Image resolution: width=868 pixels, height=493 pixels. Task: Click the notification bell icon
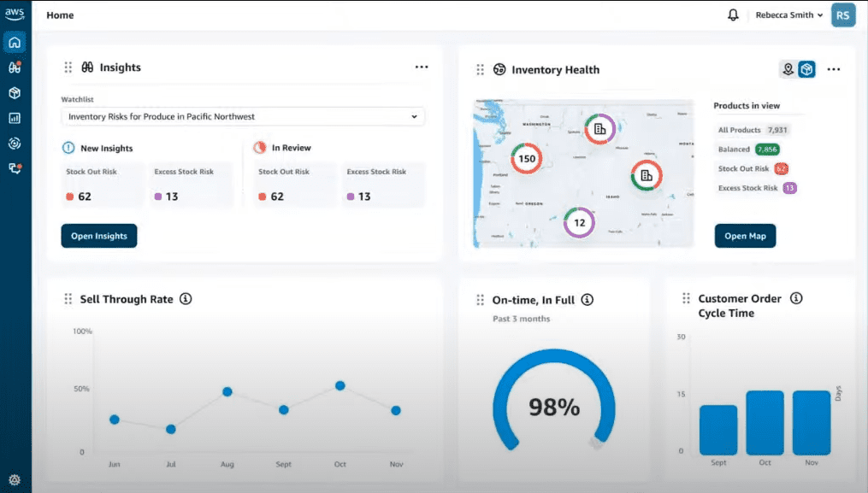click(733, 15)
